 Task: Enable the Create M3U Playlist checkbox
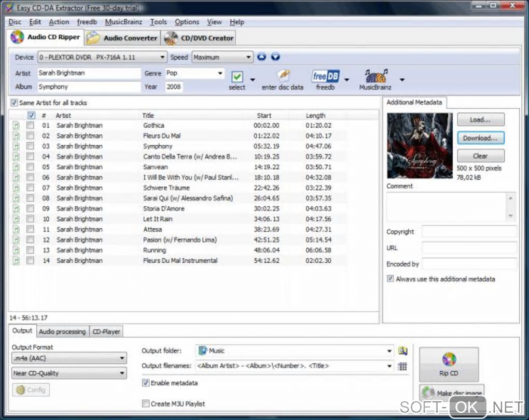[146, 403]
